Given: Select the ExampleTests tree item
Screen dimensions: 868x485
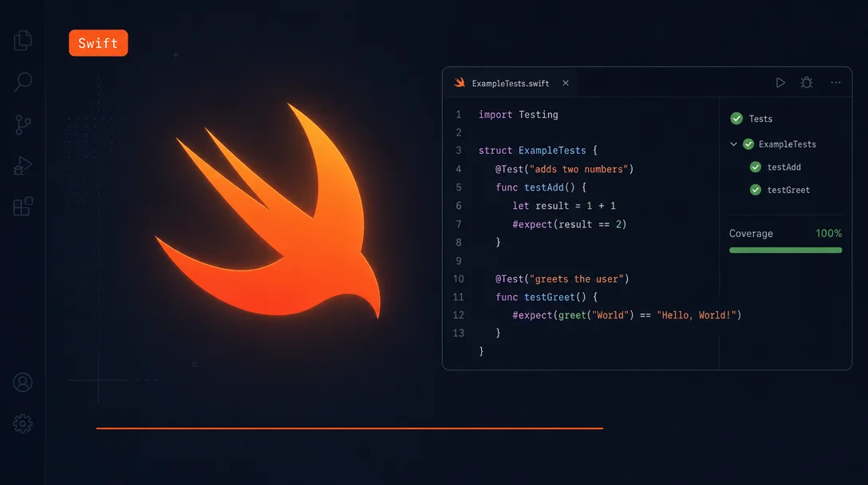Looking at the screenshot, I should [x=786, y=144].
